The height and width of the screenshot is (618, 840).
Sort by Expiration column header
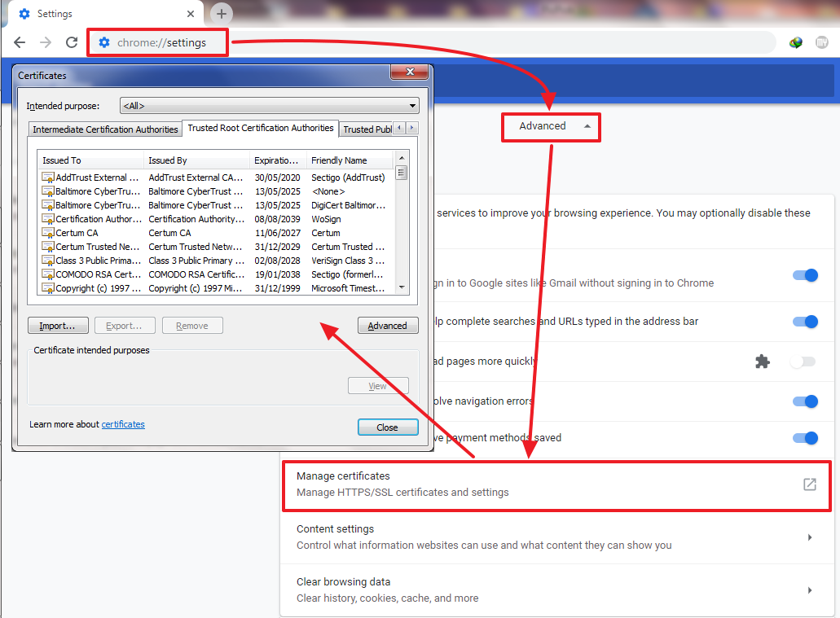pyautogui.click(x=278, y=160)
